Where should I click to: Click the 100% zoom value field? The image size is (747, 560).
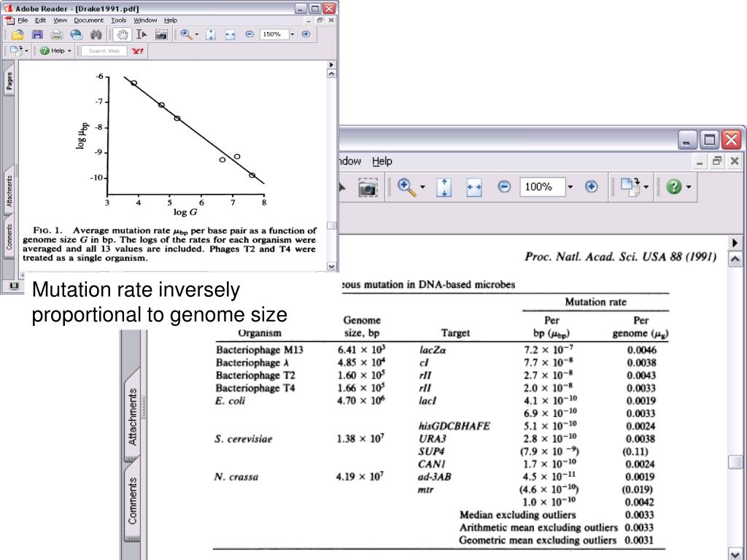[x=542, y=187]
